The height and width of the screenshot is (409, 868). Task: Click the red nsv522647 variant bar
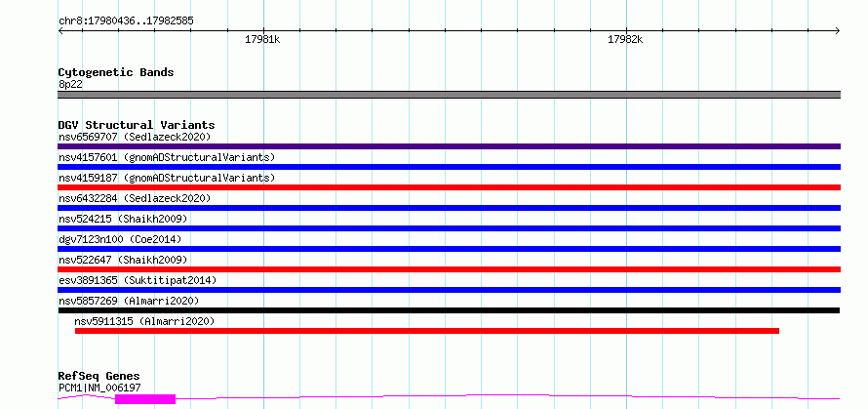449,269
